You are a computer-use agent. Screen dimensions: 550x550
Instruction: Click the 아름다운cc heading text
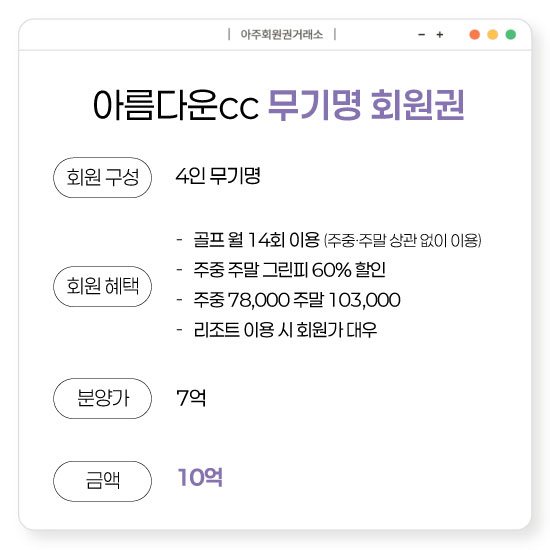pyautogui.click(x=176, y=105)
